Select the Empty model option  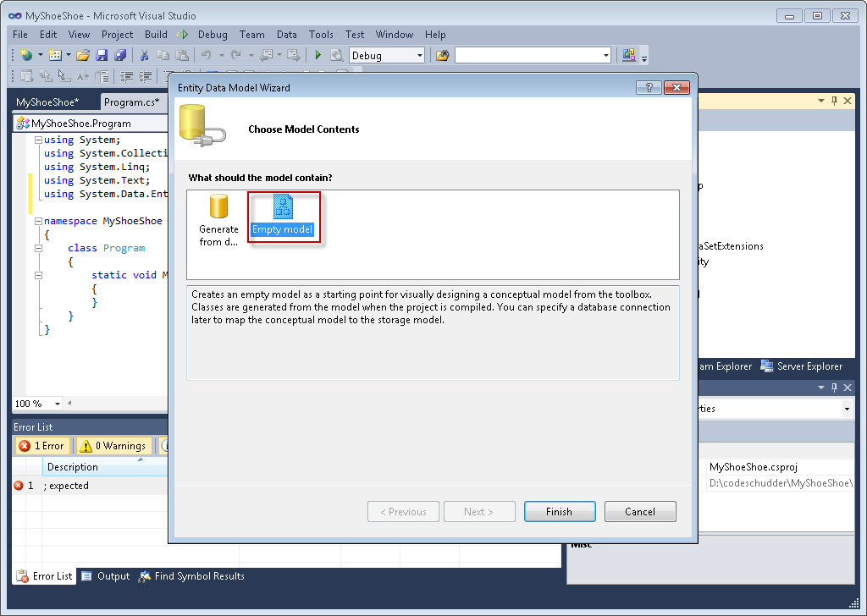(283, 217)
